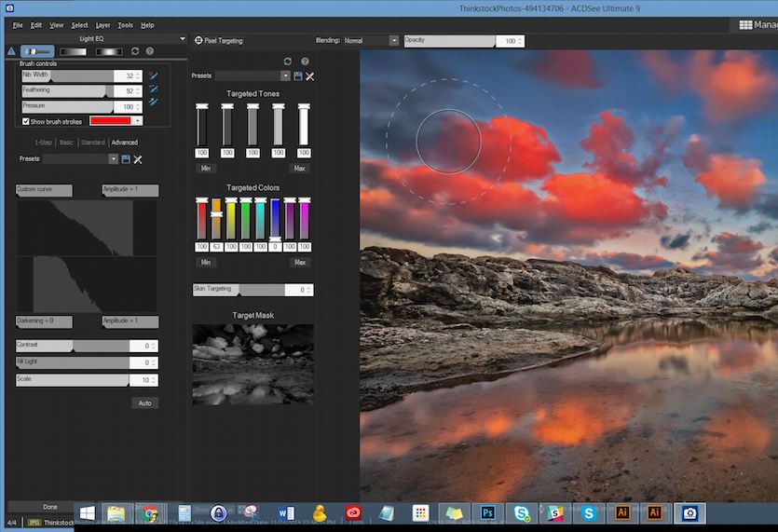Image resolution: width=778 pixels, height=532 pixels.
Task: Select the brush mode icon in Light EQ
Action: [37, 51]
